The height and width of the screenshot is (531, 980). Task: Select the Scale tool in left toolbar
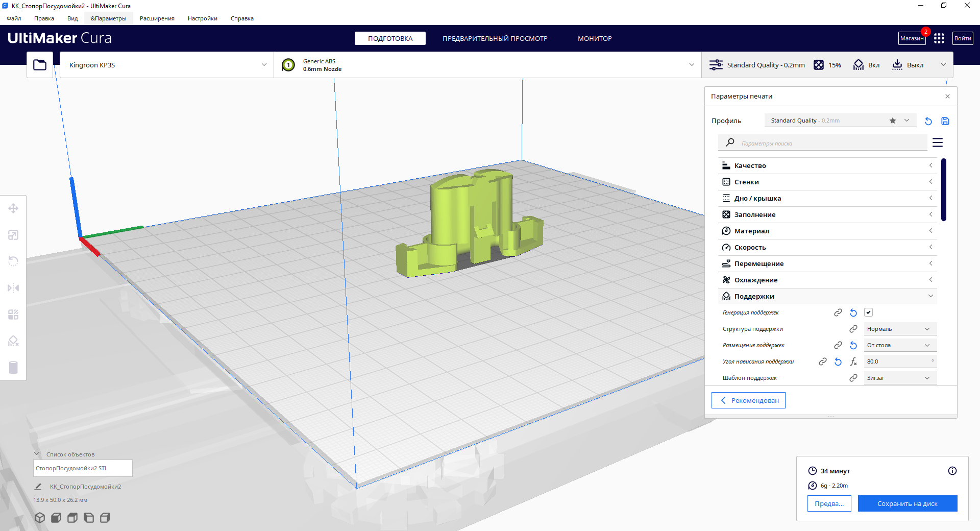[x=13, y=235]
